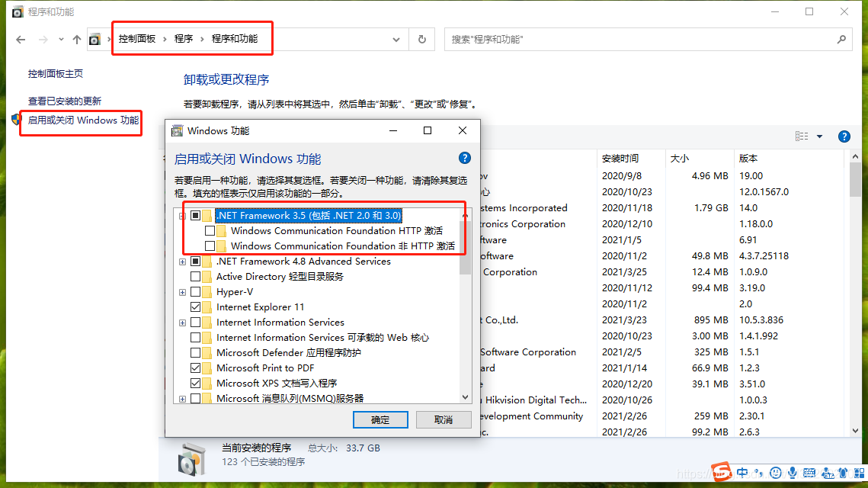Check the Internet Information Services checkbox
Image resolution: width=868 pixels, height=488 pixels.
point(195,323)
